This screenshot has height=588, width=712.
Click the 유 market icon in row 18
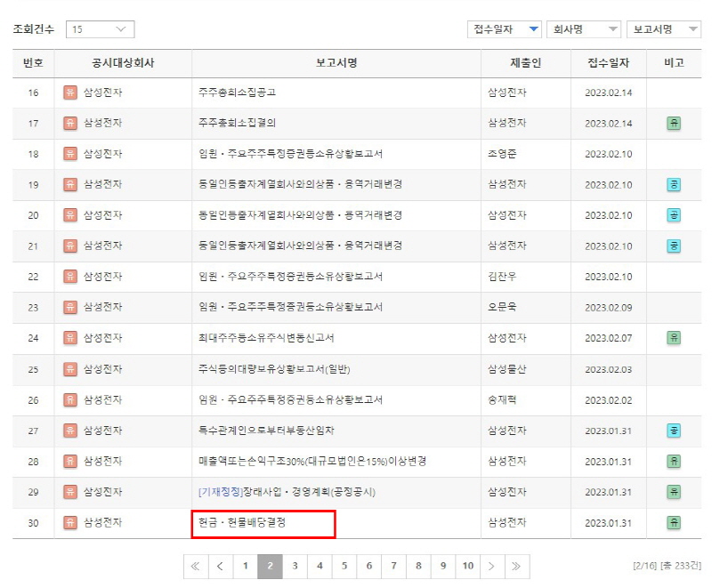click(x=70, y=154)
